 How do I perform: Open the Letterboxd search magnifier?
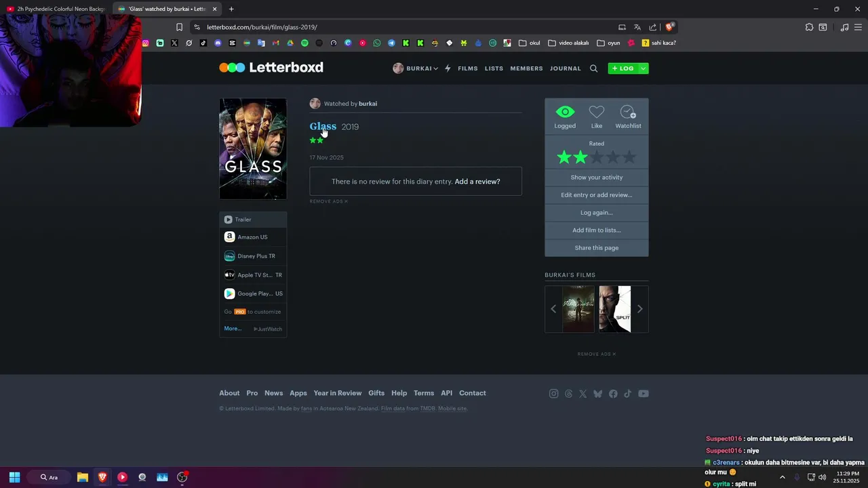593,68
